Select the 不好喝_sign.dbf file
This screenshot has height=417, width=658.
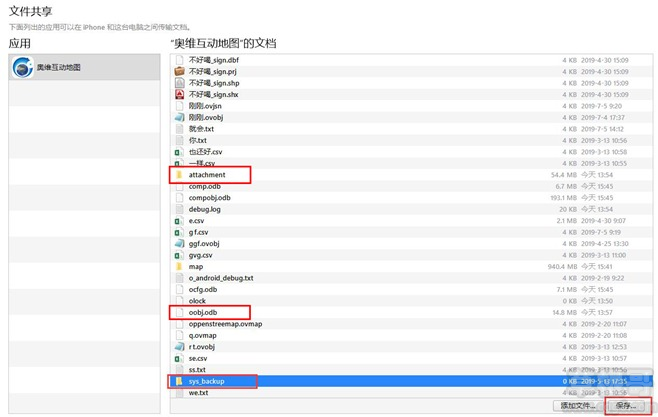213,60
